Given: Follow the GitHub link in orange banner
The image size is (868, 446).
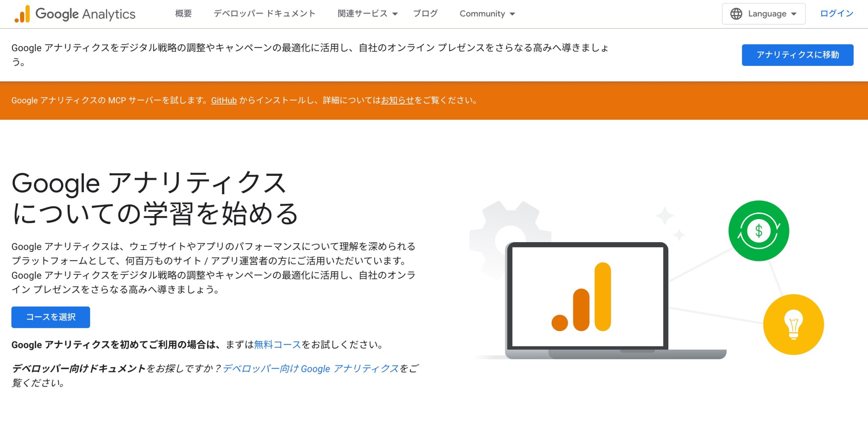Looking at the screenshot, I should pos(224,100).
